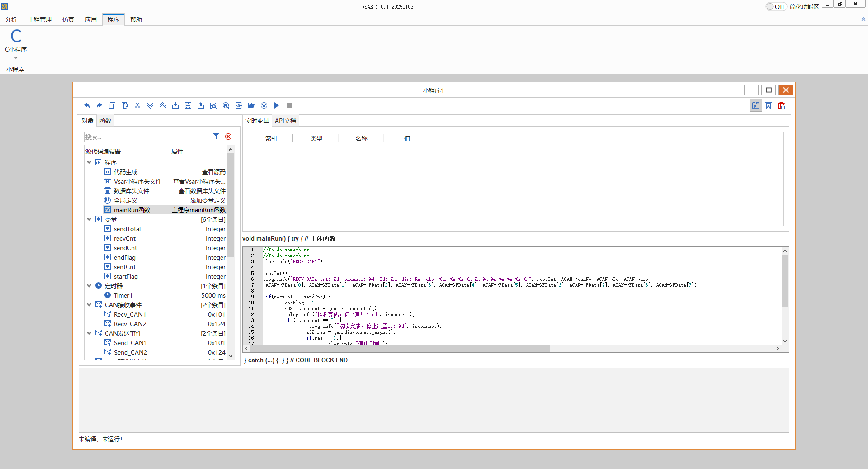Click the object tree scroll-down arrow

tap(231, 356)
